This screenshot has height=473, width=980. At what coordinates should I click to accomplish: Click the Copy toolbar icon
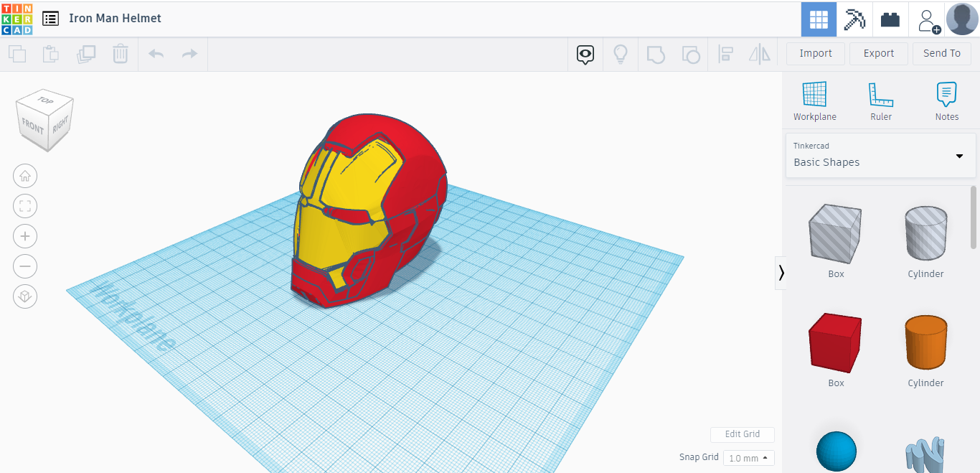[x=17, y=54]
